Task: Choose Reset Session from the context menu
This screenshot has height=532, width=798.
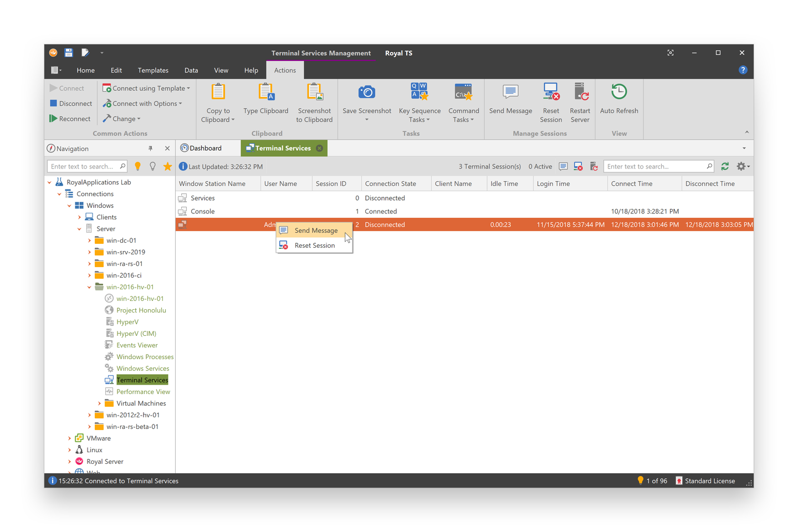Action: pyautogui.click(x=316, y=245)
